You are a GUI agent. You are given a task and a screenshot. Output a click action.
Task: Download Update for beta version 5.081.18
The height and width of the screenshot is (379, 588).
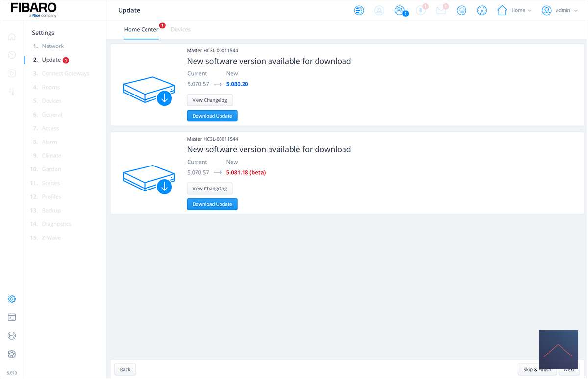(x=212, y=204)
